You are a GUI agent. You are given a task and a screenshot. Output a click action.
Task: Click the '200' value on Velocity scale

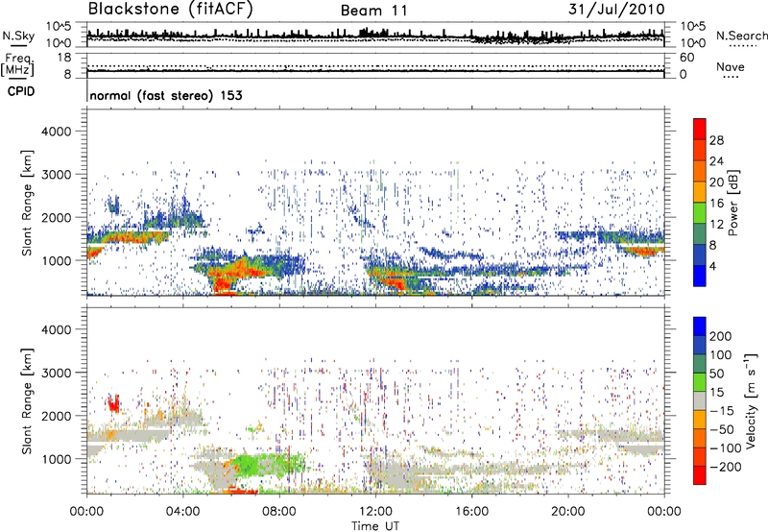tap(721, 336)
